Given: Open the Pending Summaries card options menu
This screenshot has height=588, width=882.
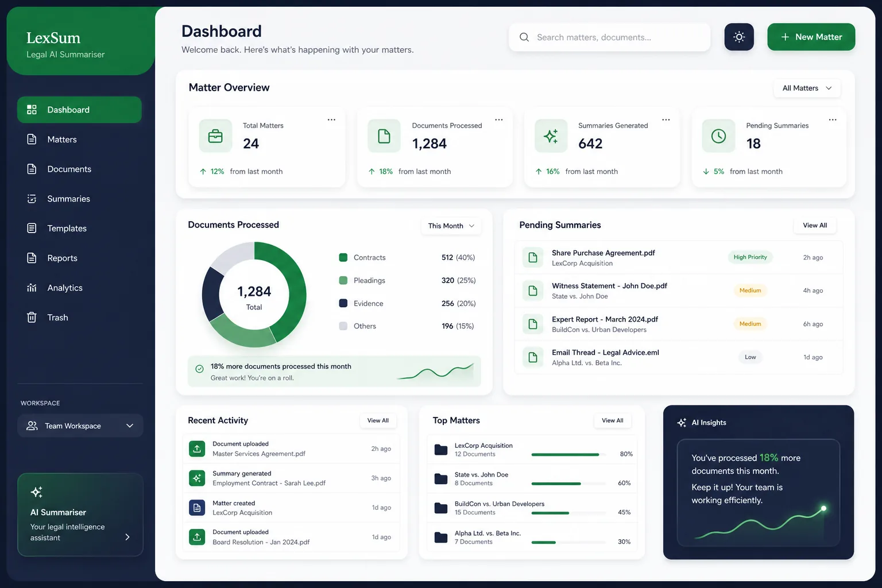Looking at the screenshot, I should point(833,119).
